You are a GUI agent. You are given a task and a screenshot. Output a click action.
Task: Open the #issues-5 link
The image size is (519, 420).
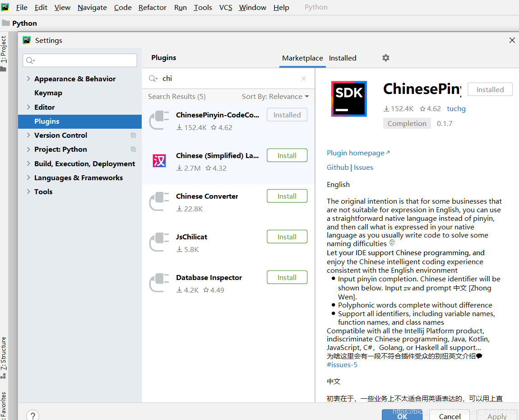tap(342, 365)
